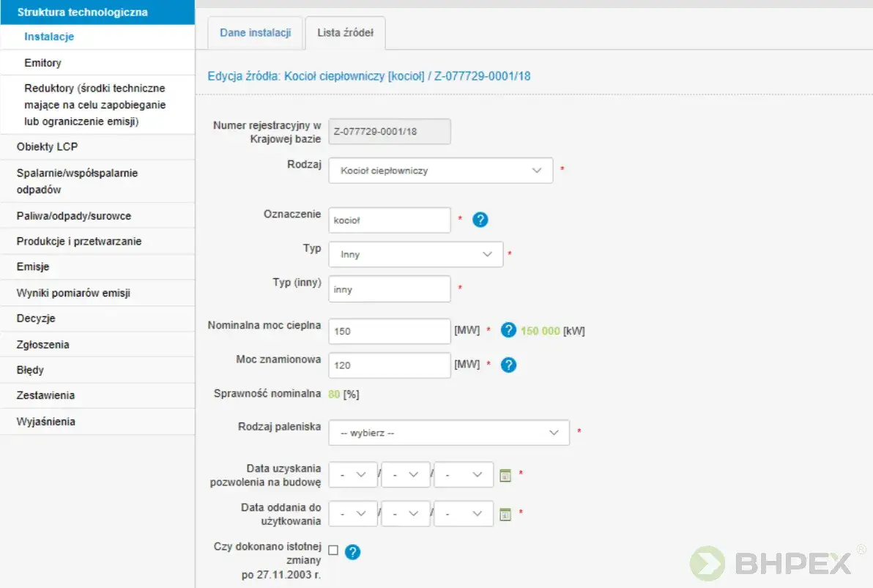The image size is (873, 588).
Task: Click the Nominalna moc cieplna input field
Action: tap(389, 331)
